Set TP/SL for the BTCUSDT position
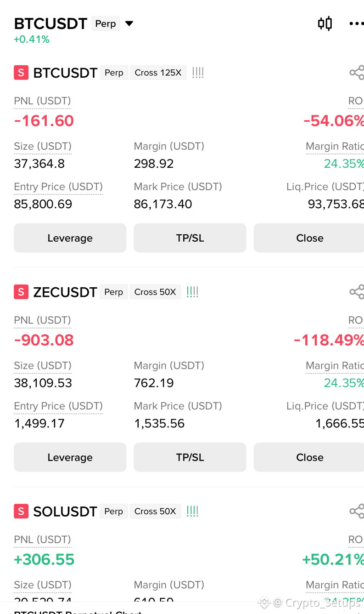Image resolution: width=364 pixels, height=614 pixels. (x=190, y=238)
